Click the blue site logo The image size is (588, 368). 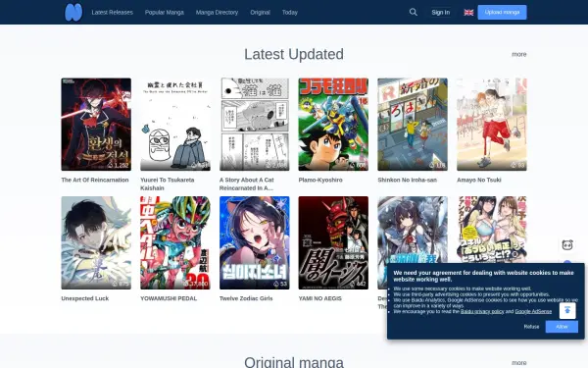click(73, 12)
